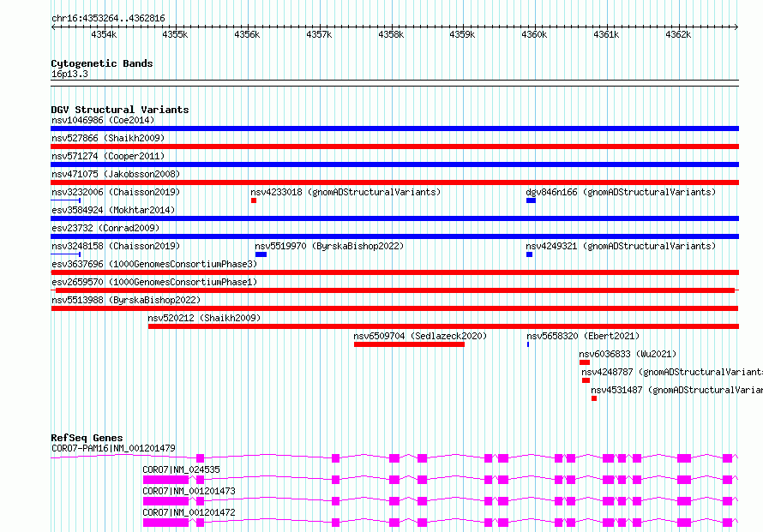Image resolution: width=763 pixels, height=532 pixels.
Task: Open CORO7|NM_001201472 transcript label
Action: (x=189, y=512)
